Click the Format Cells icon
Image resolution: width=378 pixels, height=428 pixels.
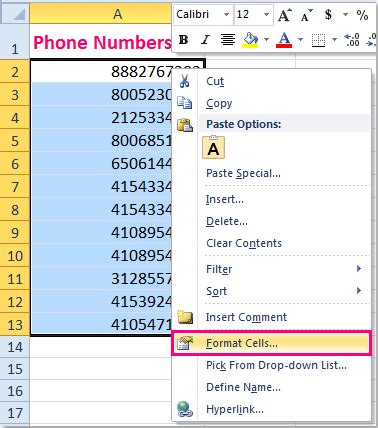click(185, 343)
